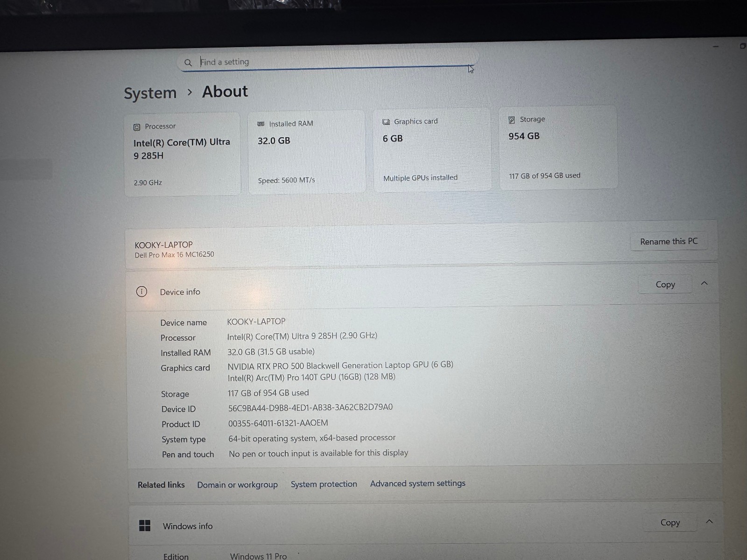Click the KOOKY-LAPTOP device name value

[256, 322]
